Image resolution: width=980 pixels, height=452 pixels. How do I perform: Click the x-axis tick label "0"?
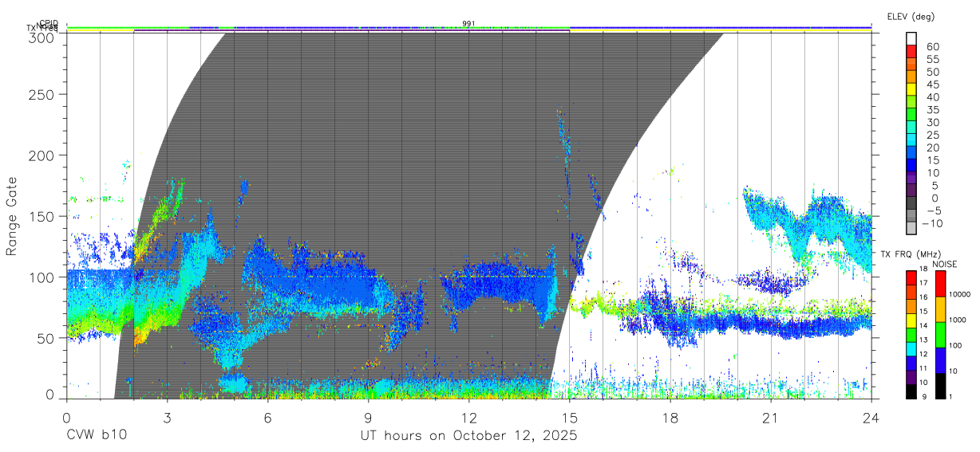(66, 417)
